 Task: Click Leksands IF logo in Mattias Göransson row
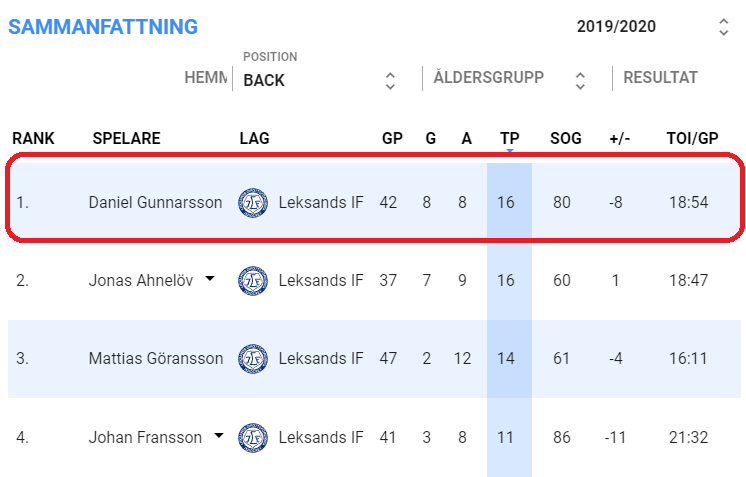tap(253, 358)
